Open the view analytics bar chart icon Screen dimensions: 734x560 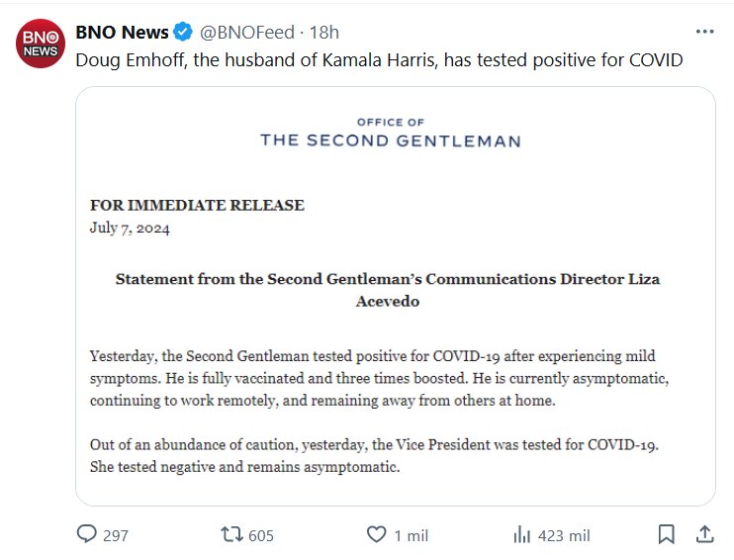pos(521,534)
